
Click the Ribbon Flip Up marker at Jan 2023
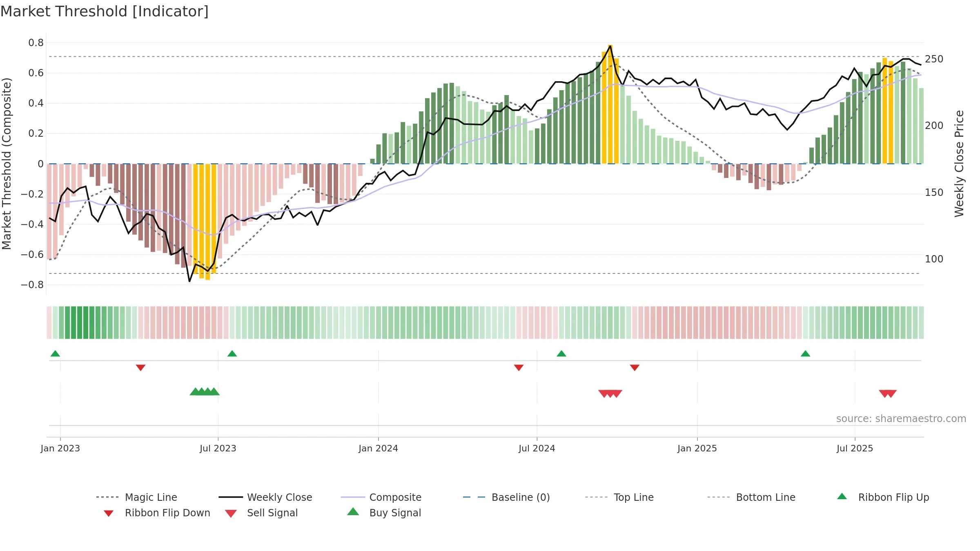click(55, 353)
